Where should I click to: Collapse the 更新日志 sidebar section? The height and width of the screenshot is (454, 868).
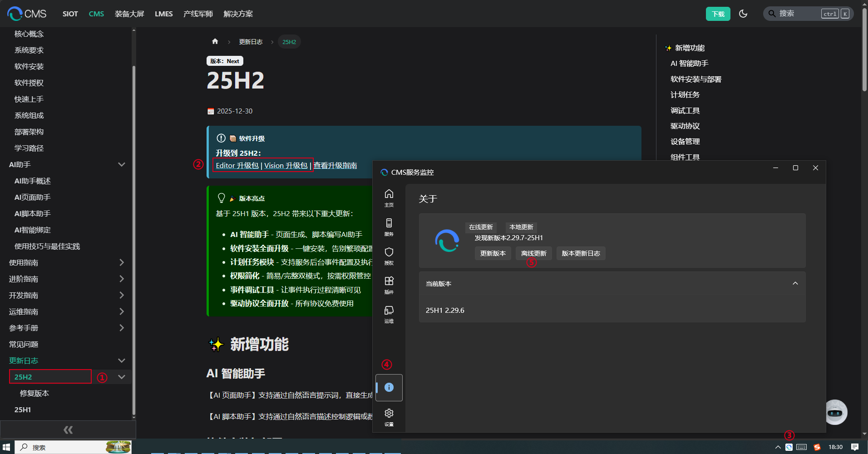121,360
